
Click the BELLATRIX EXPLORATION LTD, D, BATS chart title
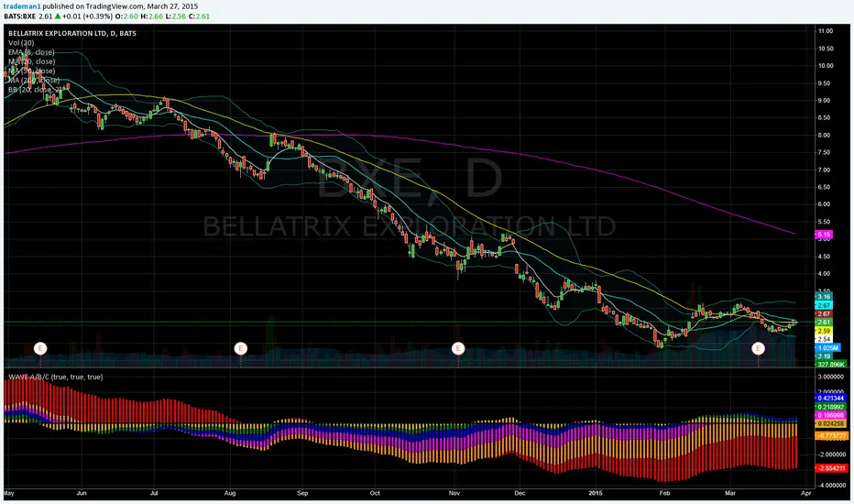coord(72,33)
